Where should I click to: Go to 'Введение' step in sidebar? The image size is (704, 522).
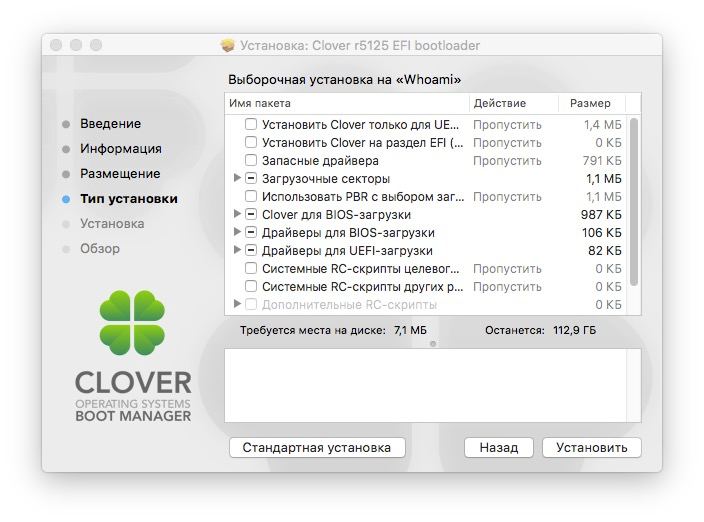click(110, 123)
